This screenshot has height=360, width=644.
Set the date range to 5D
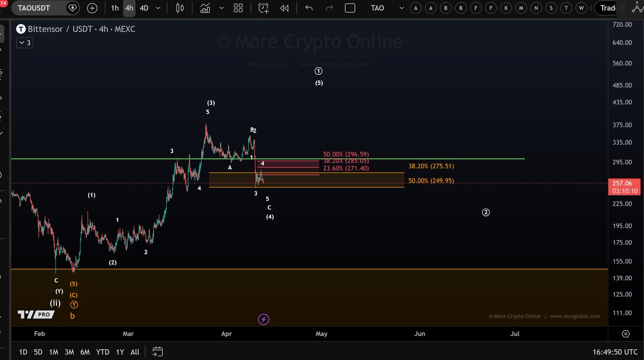coord(38,352)
